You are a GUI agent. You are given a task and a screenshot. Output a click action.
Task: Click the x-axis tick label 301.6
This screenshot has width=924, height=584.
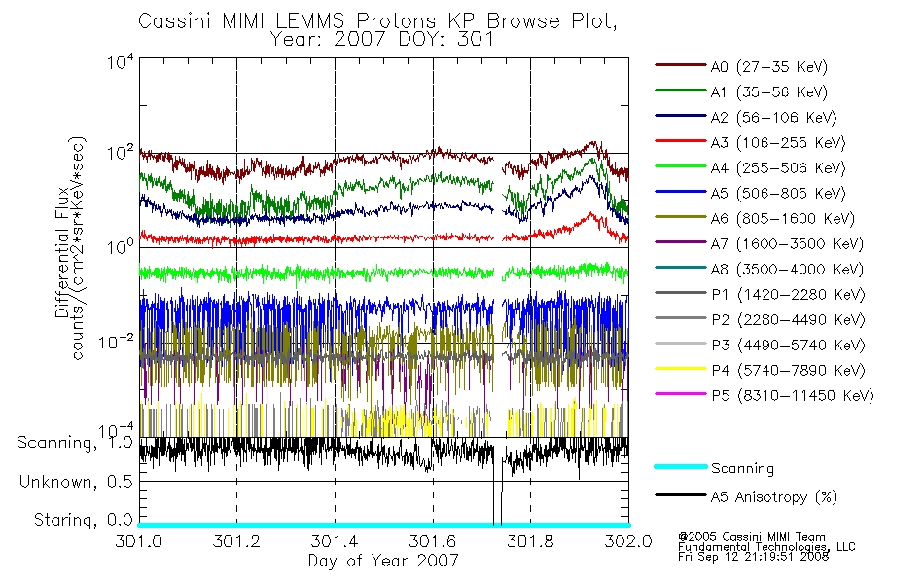[433, 541]
